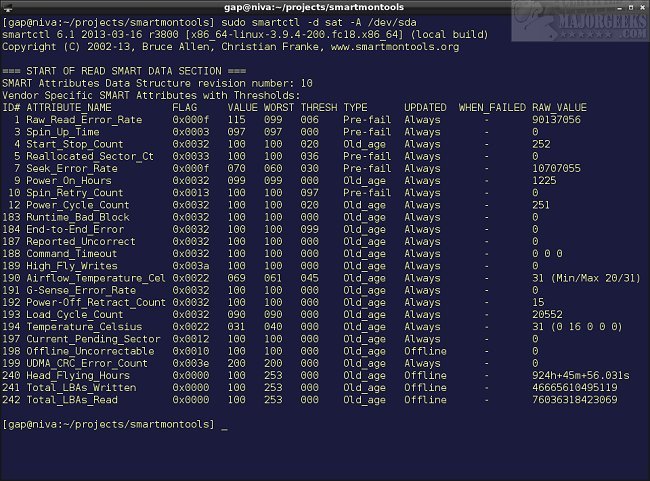The height and width of the screenshot is (481, 650).
Task: Select raw value 31 (0 16 0 0 0)
Action: click(577, 327)
